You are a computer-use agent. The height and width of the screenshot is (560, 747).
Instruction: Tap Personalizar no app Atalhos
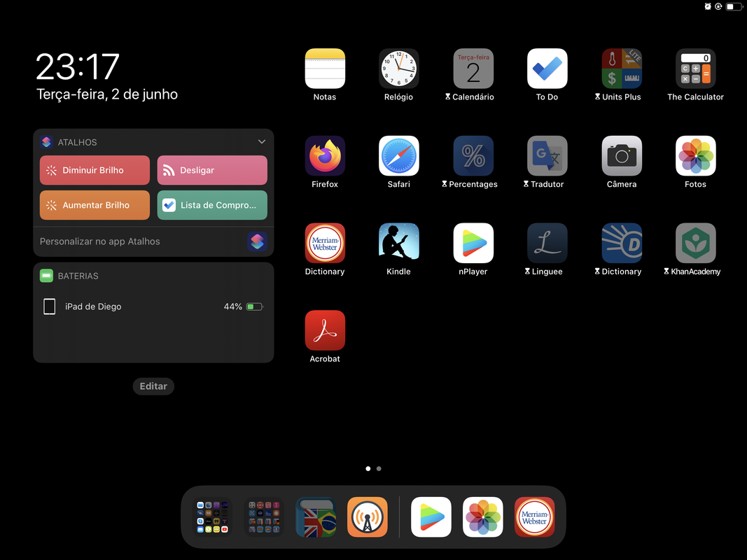tap(100, 241)
